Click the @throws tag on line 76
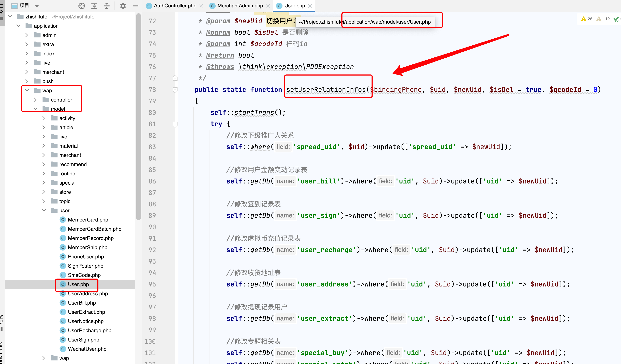This screenshot has width=621, height=364. pyautogui.click(x=220, y=67)
